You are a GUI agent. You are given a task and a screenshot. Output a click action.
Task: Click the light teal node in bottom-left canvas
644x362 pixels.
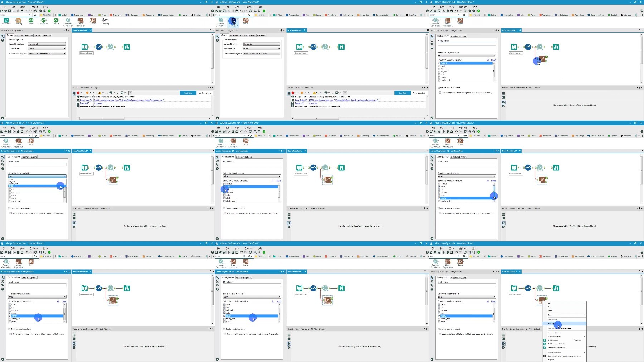(x=111, y=288)
